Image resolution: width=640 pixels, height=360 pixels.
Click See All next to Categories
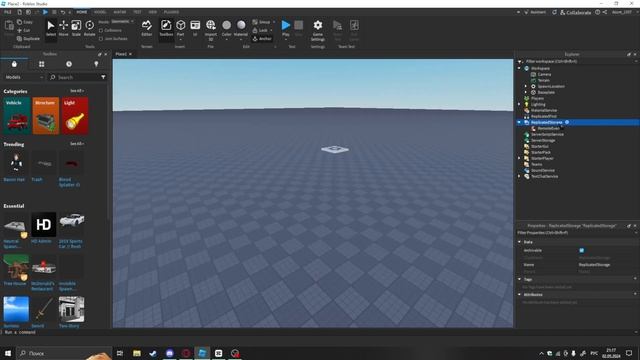click(76, 91)
